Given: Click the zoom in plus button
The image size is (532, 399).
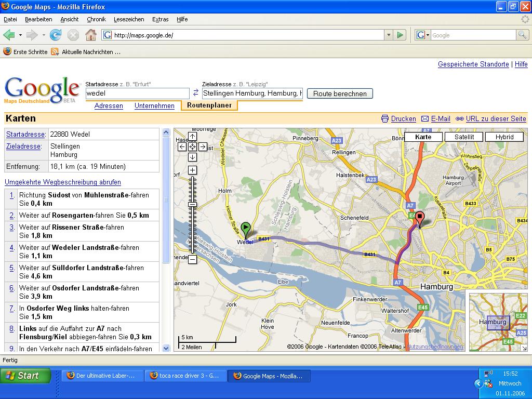Looking at the screenshot, I should coord(192,170).
